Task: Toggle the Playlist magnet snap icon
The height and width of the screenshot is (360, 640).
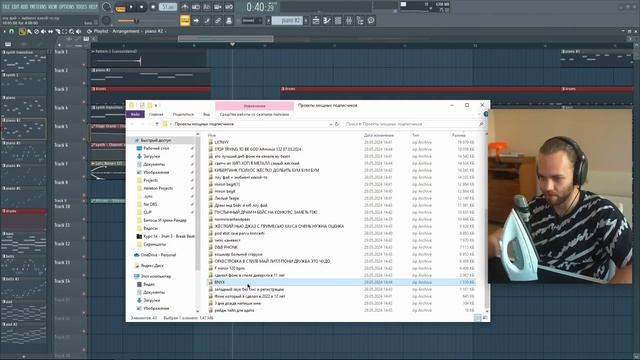Action: point(12,31)
